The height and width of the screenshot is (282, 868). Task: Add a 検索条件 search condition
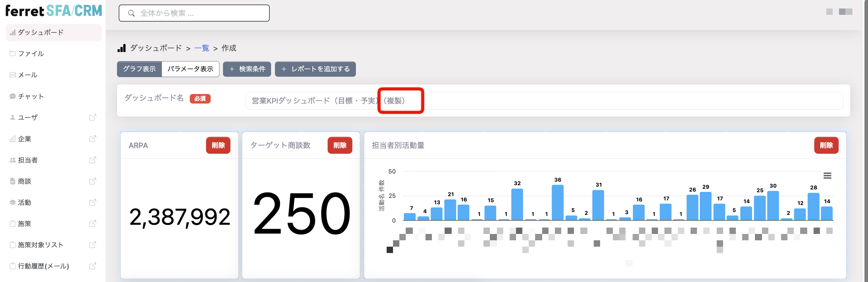[247, 69]
